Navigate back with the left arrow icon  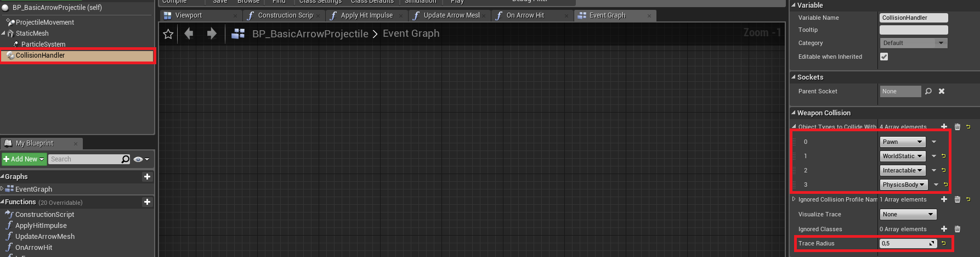point(189,34)
